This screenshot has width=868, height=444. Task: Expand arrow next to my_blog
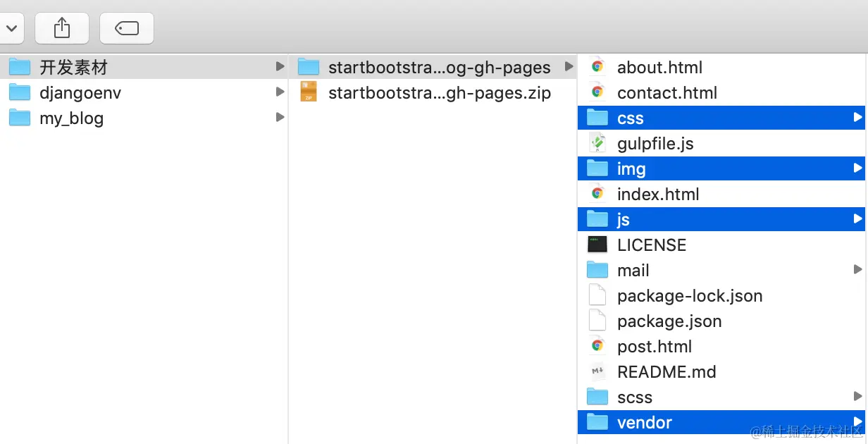click(280, 118)
